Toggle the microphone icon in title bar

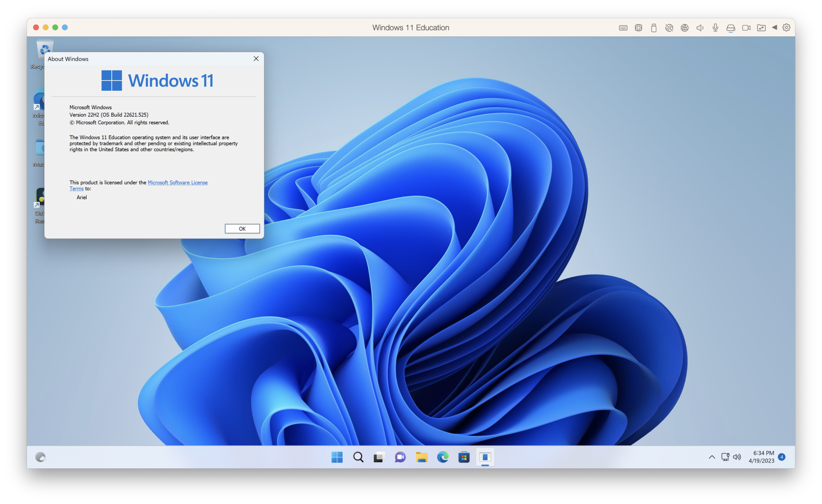pos(715,28)
